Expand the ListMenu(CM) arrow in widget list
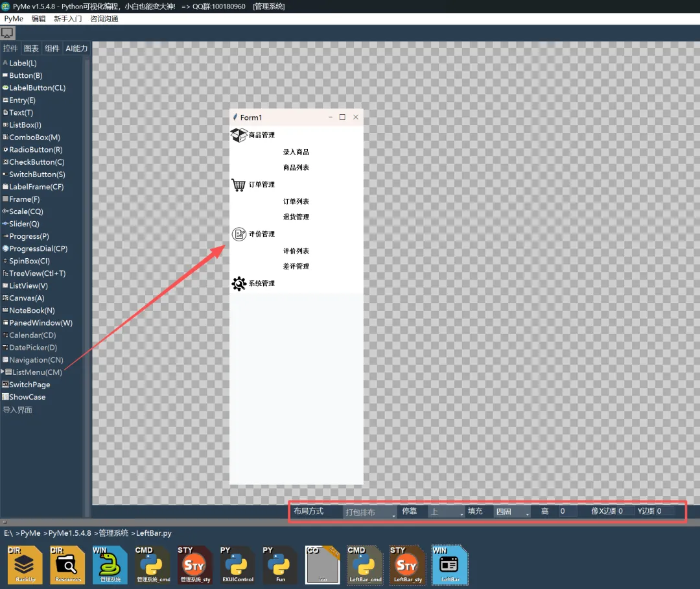700x589 pixels. point(3,372)
